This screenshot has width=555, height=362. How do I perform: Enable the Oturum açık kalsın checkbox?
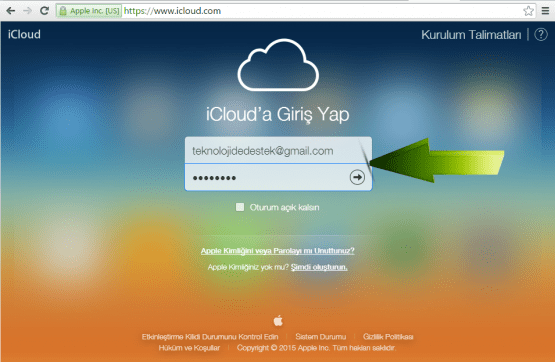240,207
